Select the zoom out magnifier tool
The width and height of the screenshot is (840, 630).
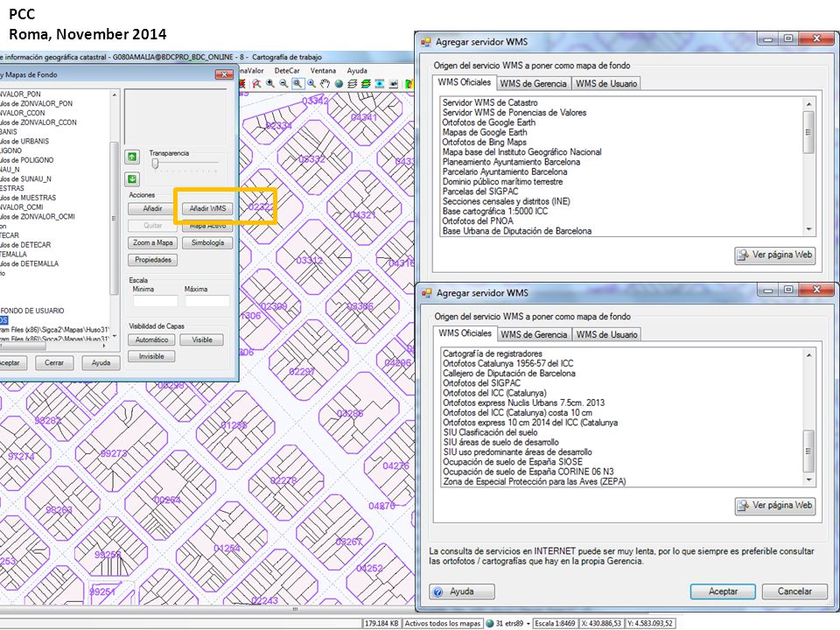coord(283,84)
